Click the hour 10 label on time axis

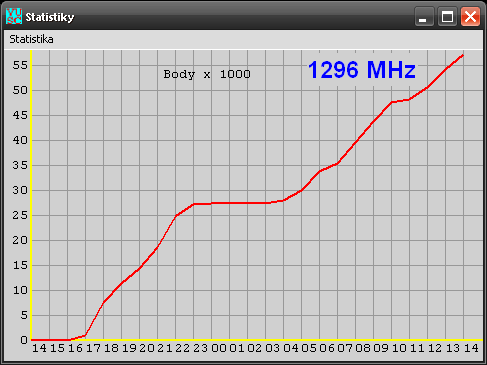click(x=399, y=348)
